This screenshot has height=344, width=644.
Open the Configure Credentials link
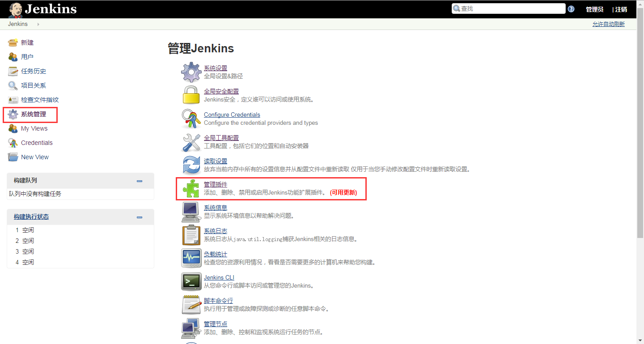[x=232, y=115]
